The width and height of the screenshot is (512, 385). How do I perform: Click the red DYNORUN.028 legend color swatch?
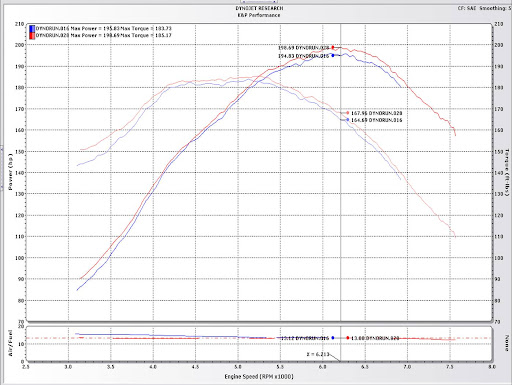click(x=32, y=35)
